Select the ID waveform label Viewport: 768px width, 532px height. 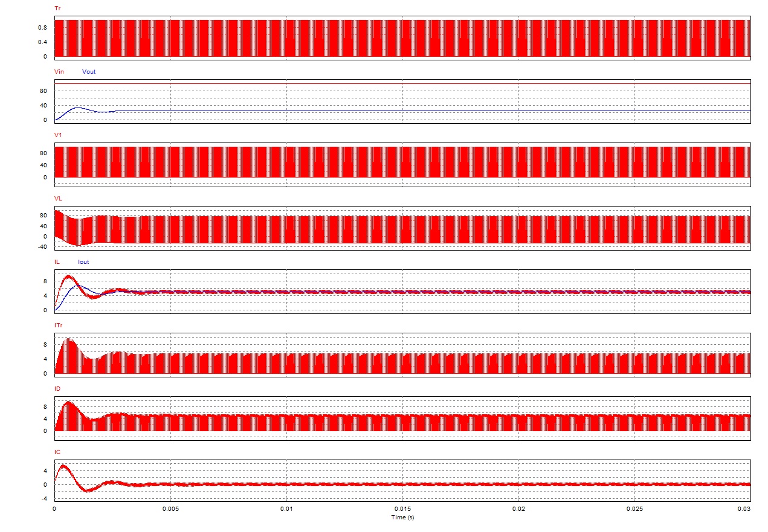click(x=57, y=389)
